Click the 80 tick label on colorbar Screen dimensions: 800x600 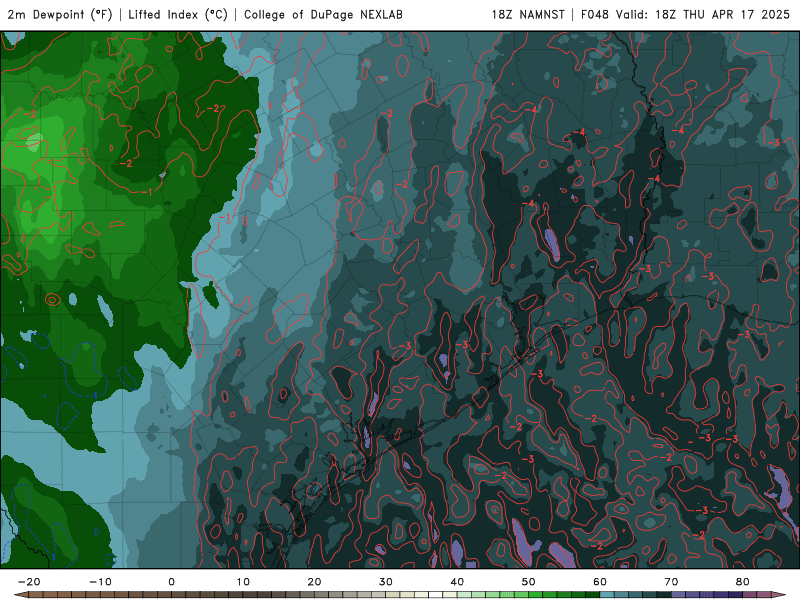coord(743,582)
